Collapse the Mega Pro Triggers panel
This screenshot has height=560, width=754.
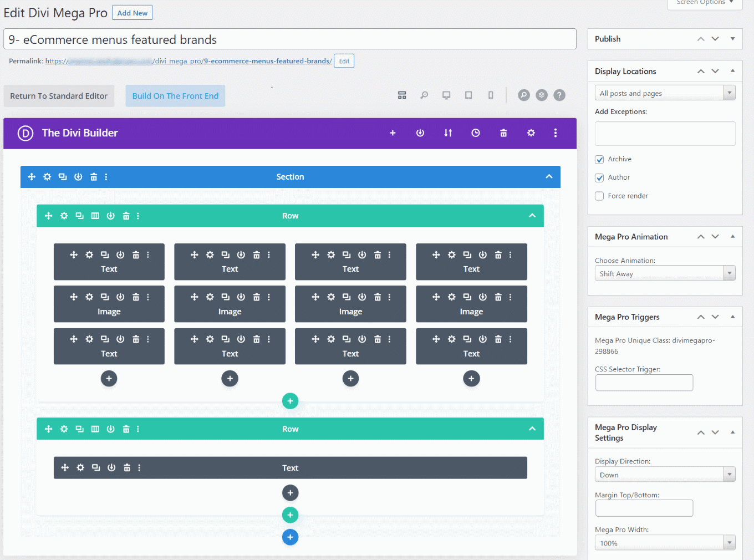coord(732,317)
